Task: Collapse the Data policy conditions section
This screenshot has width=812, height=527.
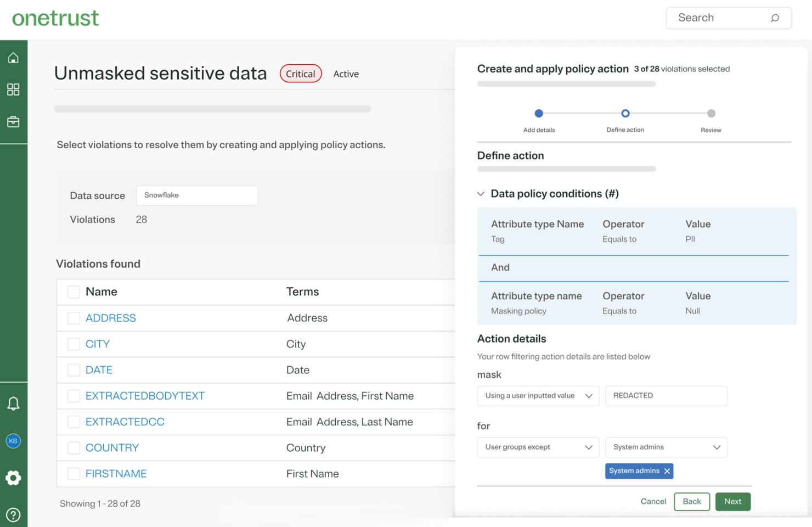Action: click(481, 194)
